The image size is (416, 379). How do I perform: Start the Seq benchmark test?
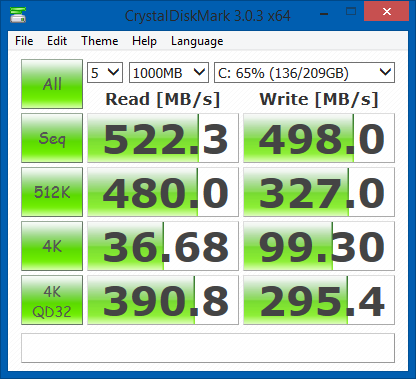tap(52, 138)
